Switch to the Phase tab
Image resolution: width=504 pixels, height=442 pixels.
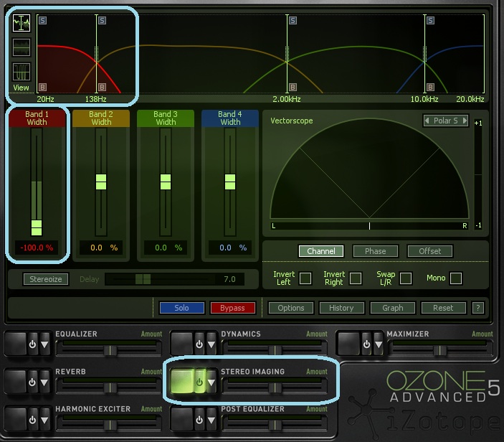[x=376, y=251]
